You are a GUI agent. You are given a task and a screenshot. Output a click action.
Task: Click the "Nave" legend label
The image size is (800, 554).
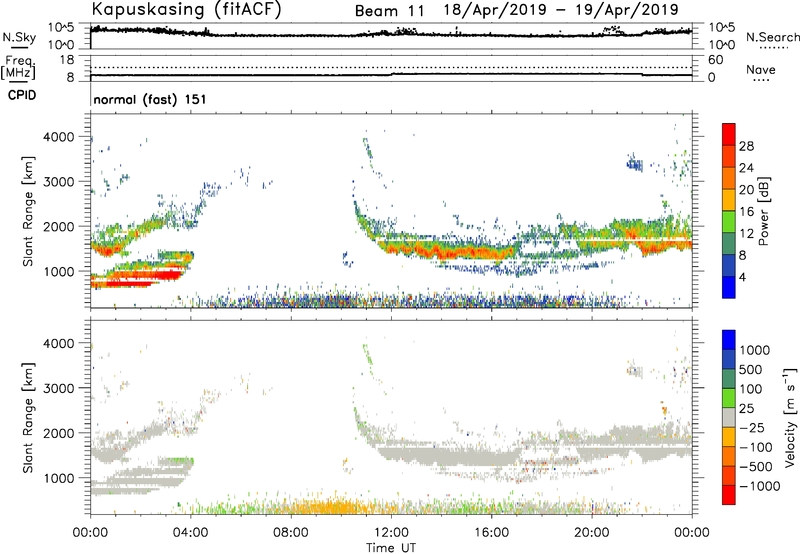(x=761, y=70)
